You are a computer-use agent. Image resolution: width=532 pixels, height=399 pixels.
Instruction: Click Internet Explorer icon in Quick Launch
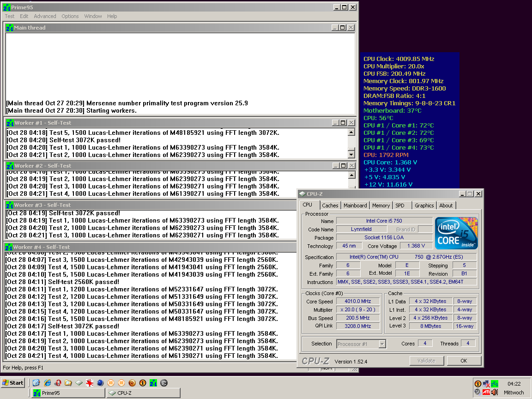pyautogui.click(x=47, y=383)
